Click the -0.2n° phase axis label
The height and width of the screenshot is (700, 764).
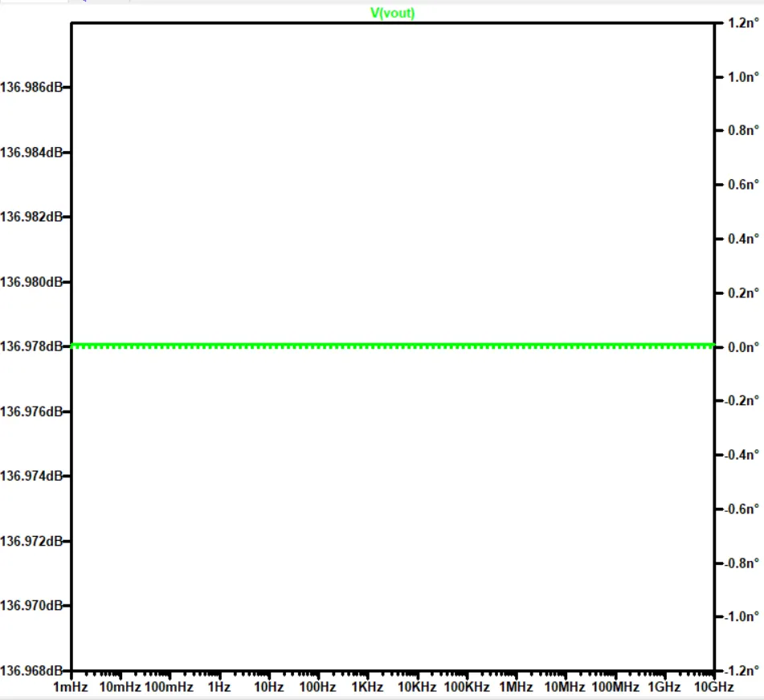tap(742, 401)
